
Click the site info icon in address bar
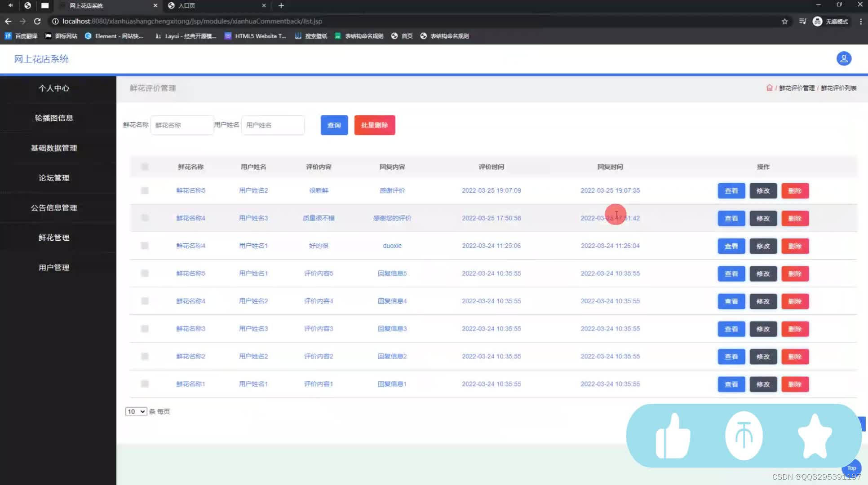coord(55,21)
